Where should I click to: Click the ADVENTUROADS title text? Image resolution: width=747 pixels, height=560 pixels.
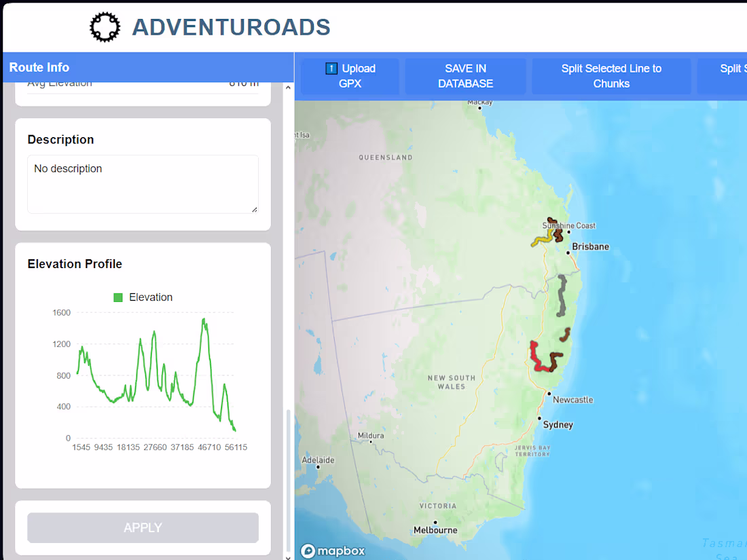click(231, 27)
